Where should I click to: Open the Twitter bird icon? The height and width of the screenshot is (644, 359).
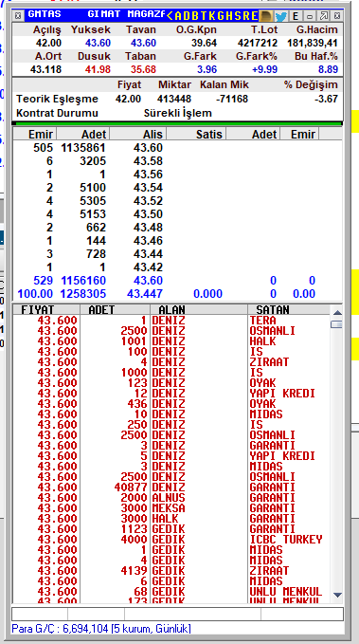[x=281, y=16]
